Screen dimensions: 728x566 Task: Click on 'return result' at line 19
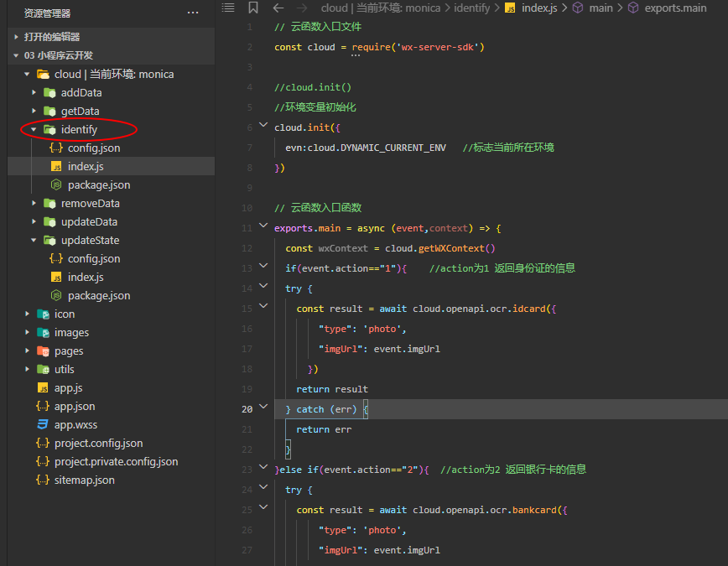click(332, 389)
